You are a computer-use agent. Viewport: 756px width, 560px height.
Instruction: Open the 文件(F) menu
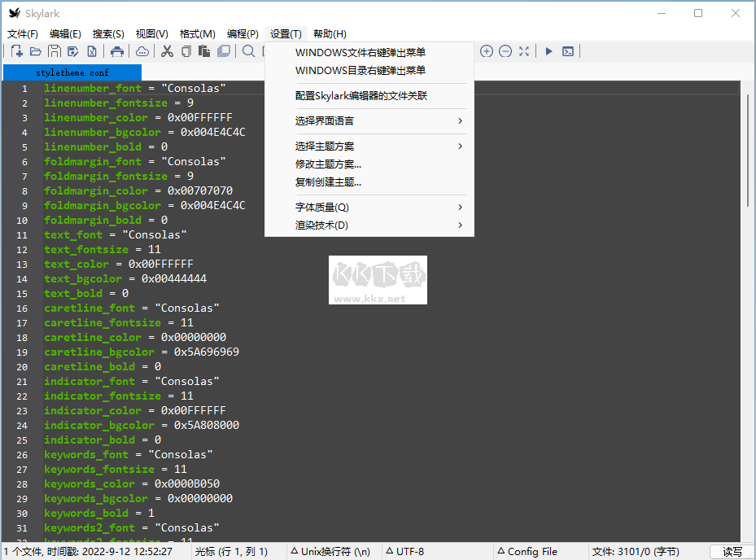point(21,33)
